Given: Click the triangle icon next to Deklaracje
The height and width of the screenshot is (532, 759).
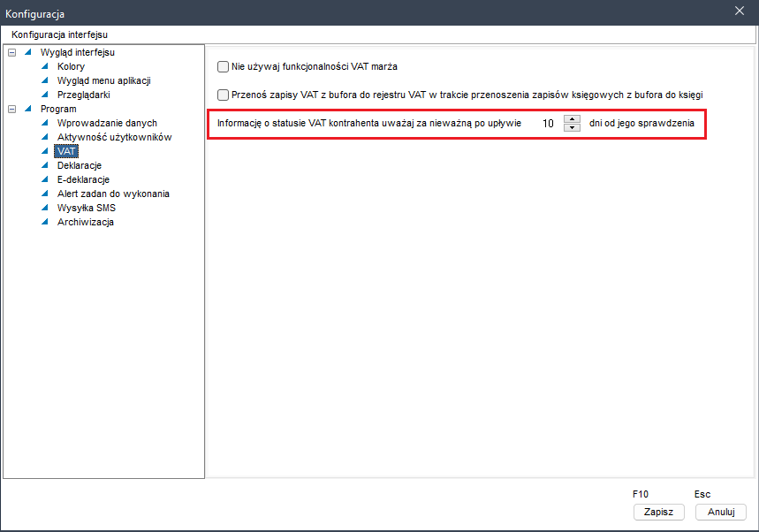Looking at the screenshot, I should [x=45, y=165].
